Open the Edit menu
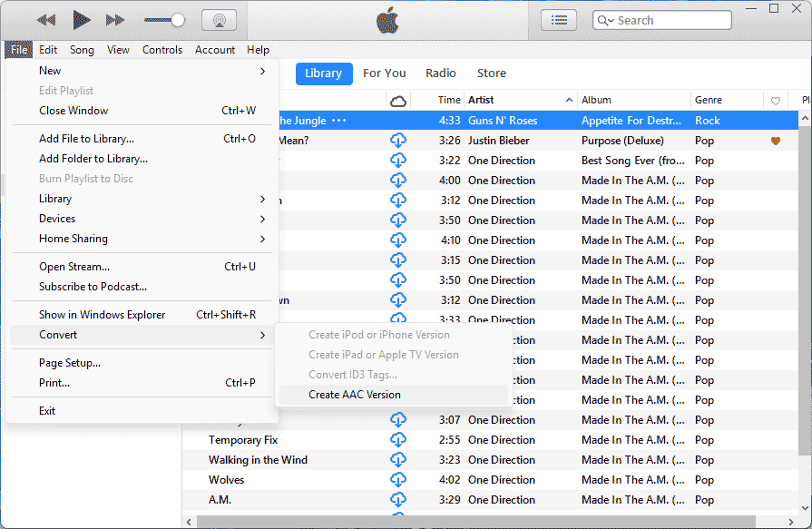This screenshot has height=529, width=812. coord(48,50)
